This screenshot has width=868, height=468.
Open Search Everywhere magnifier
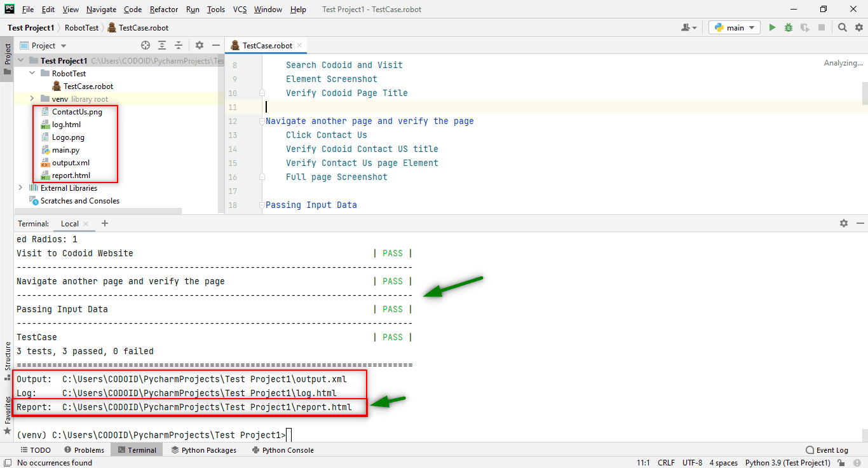(x=841, y=27)
